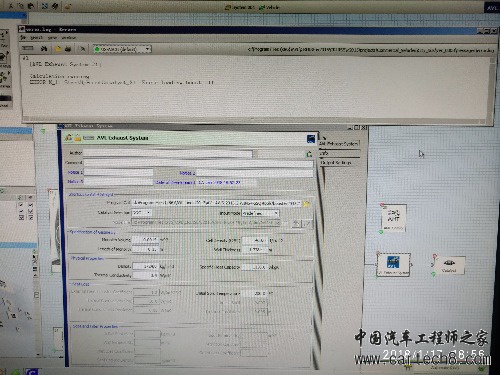Screen dimensions: 500x375
Task: Click the print icon in log browser toolbar
Action: [68, 49]
